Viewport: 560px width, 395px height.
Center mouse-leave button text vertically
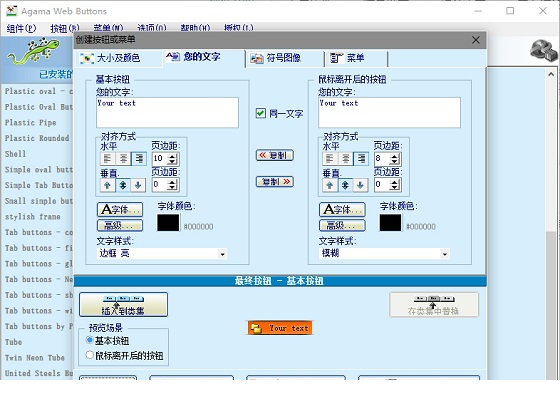345,185
